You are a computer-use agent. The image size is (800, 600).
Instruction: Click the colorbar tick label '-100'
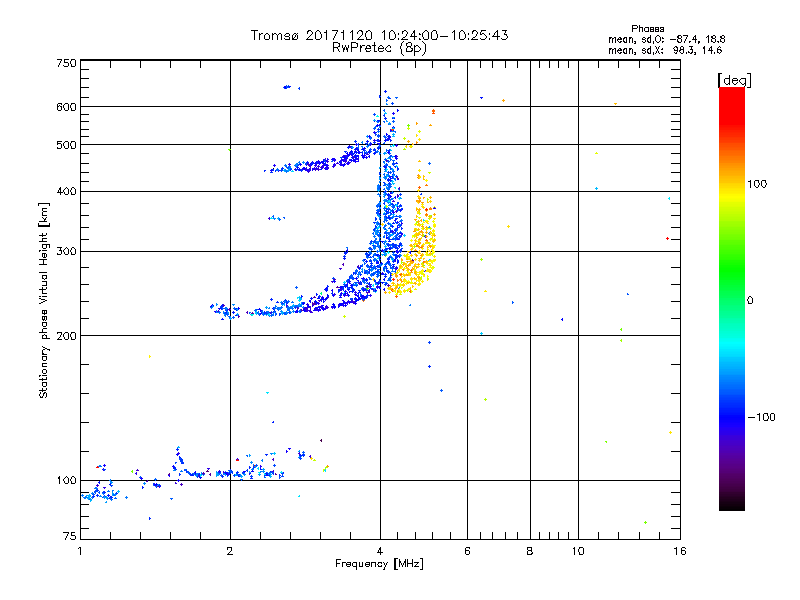[x=761, y=417]
